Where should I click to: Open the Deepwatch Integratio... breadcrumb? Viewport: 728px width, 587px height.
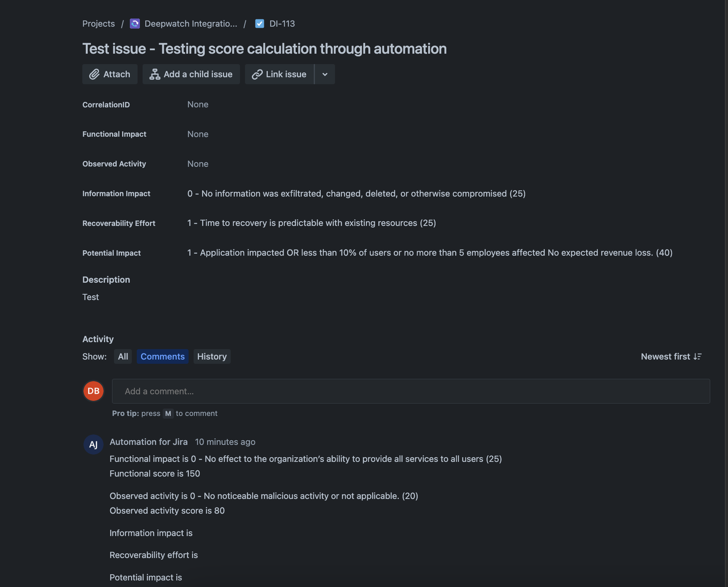191,24
